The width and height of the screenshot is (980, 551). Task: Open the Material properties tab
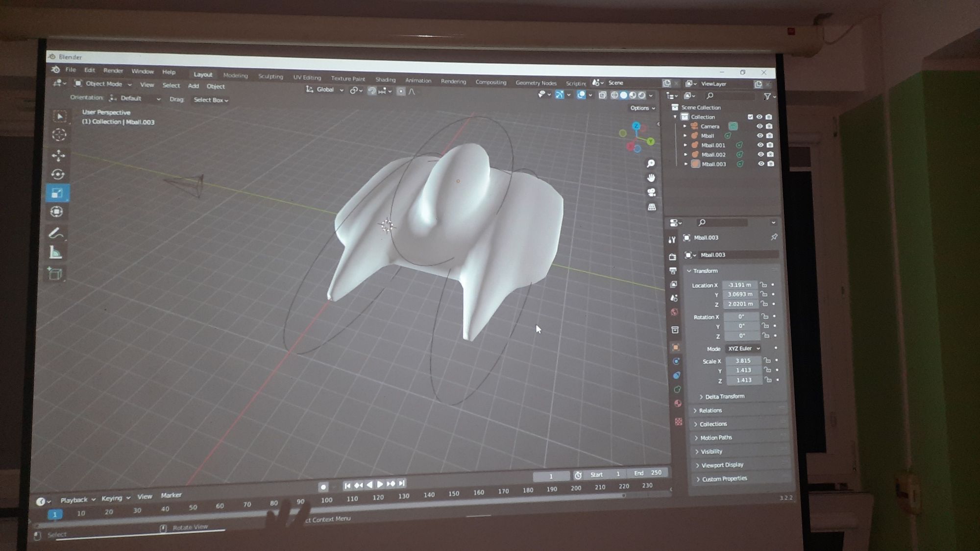point(678,404)
